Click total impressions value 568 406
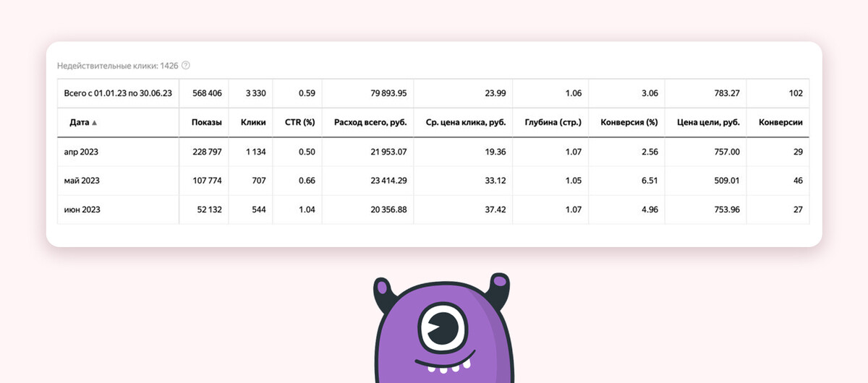Viewport: 868px width, 383px height. [x=206, y=93]
